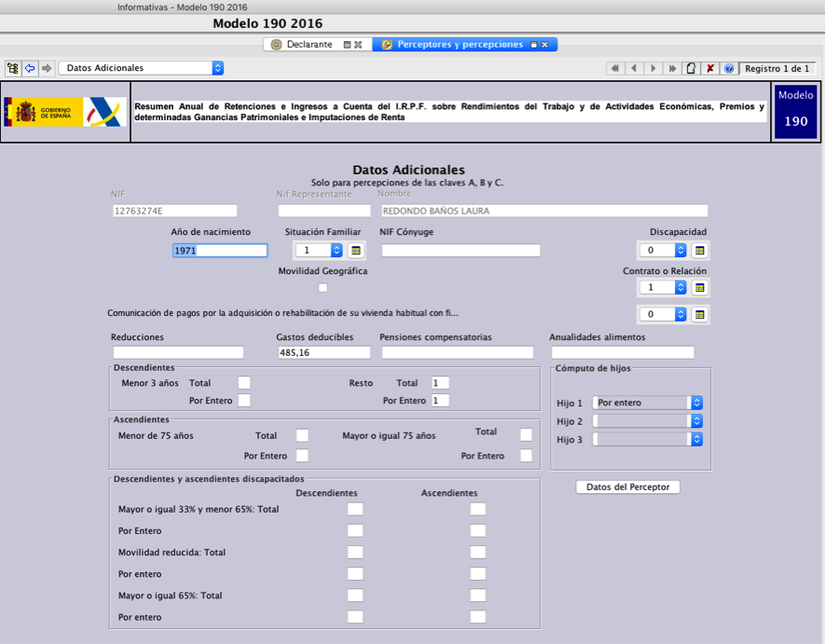Click Descendientes box for 33% y menor 65% Total
The image size is (826, 644).
(x=355, y=509)
